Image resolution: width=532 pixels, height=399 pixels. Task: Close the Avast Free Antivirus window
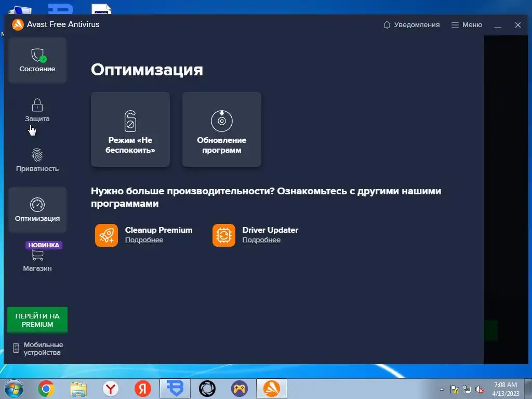click(x=518, y=25)
